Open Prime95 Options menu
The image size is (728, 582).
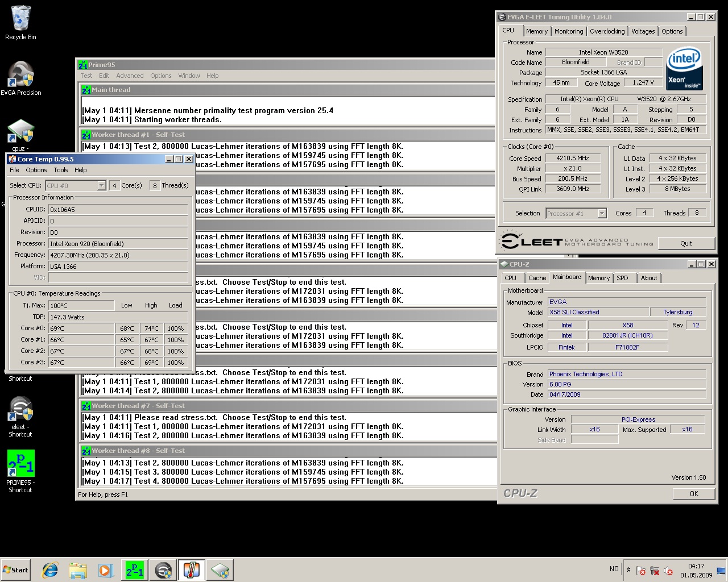(161, 76)
